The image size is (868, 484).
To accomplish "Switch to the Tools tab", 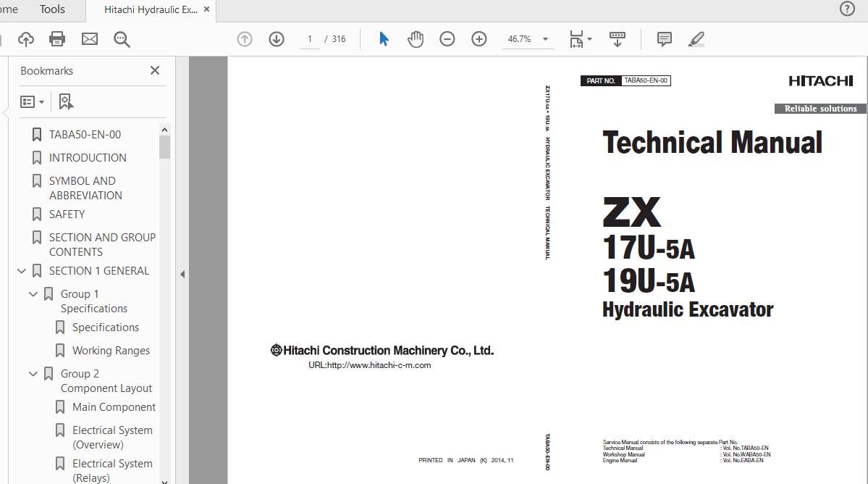I will pyautogui.click(x=52, y=9).
